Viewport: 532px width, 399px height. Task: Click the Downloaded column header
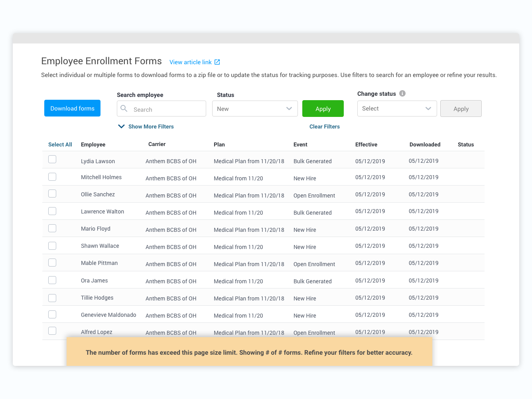[425, 144]
